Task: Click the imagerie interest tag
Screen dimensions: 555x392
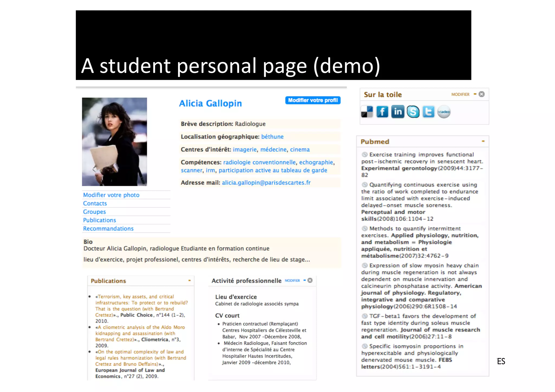Action: 245,149
